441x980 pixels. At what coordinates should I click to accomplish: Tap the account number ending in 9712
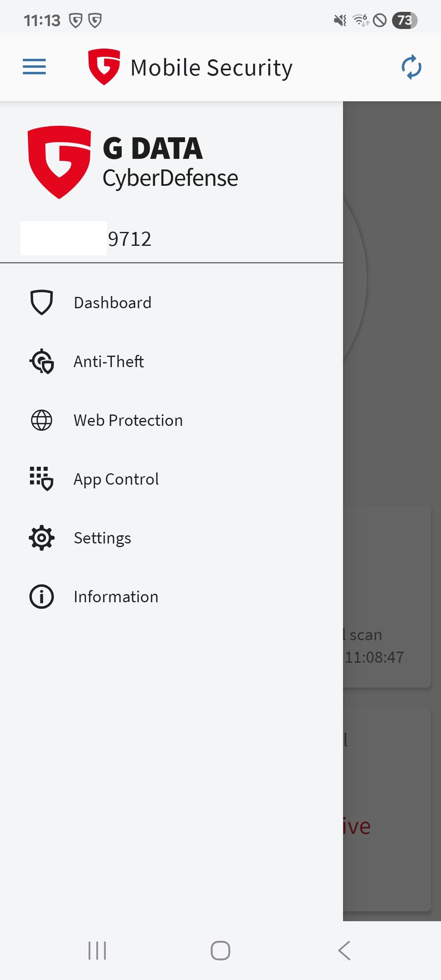[129, 239]
